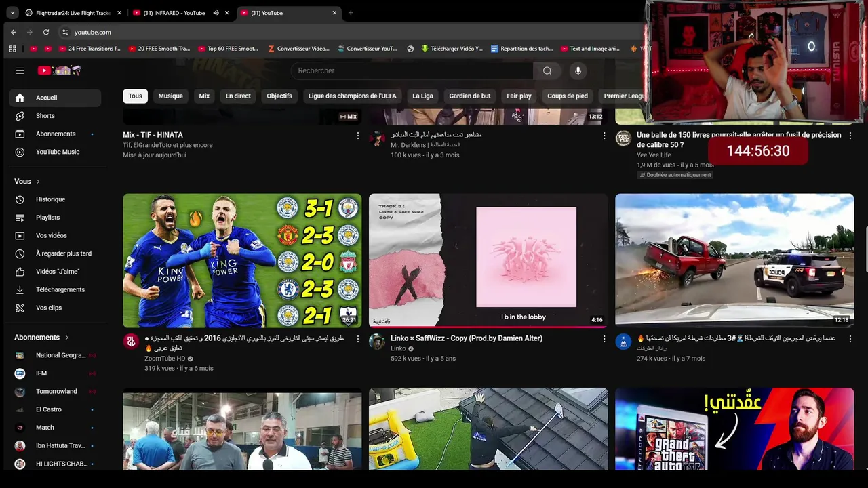
Task: Open the Chrome apps grid icon
Action: [x=12, y=49]
